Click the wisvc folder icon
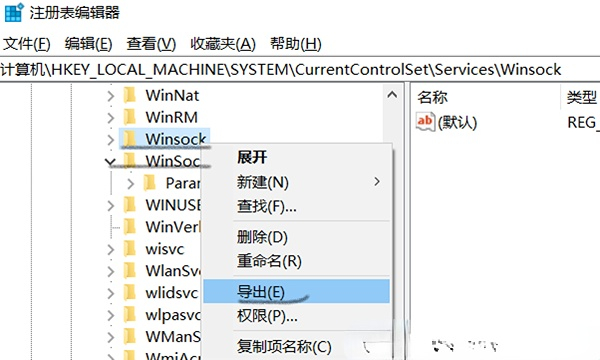 (130, 249)
